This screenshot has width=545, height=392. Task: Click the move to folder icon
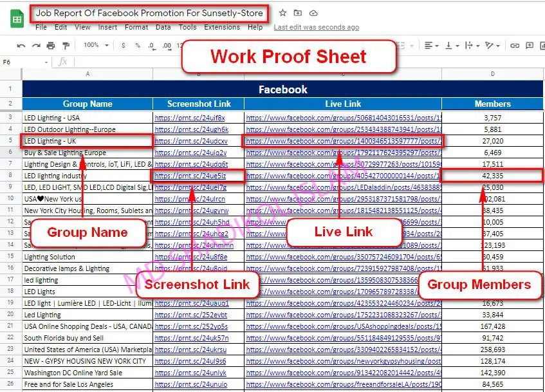click(x=298, y=14)
